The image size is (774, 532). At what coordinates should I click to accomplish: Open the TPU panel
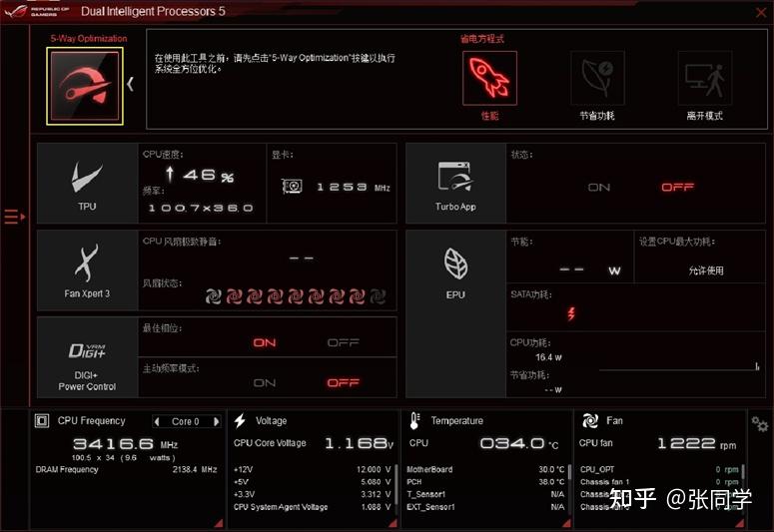(87, 184)
